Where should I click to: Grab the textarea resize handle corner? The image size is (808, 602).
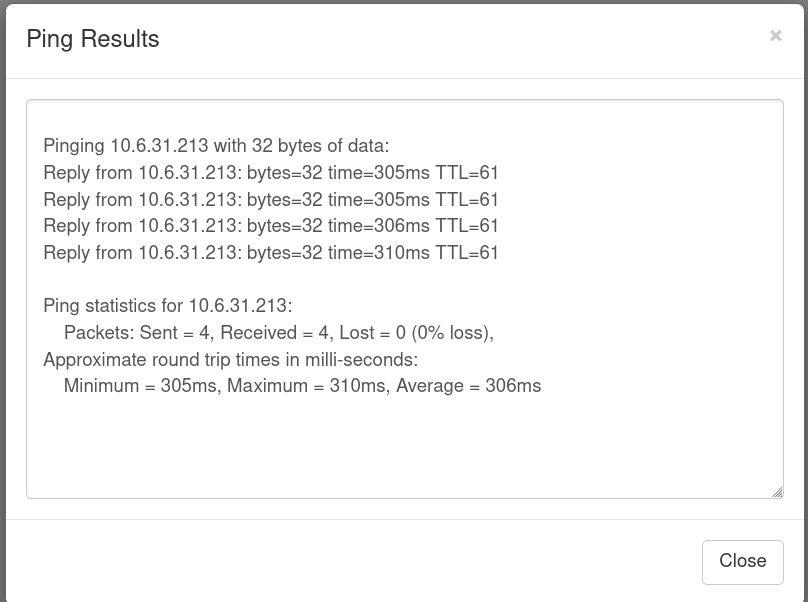[x=778, y=493]
